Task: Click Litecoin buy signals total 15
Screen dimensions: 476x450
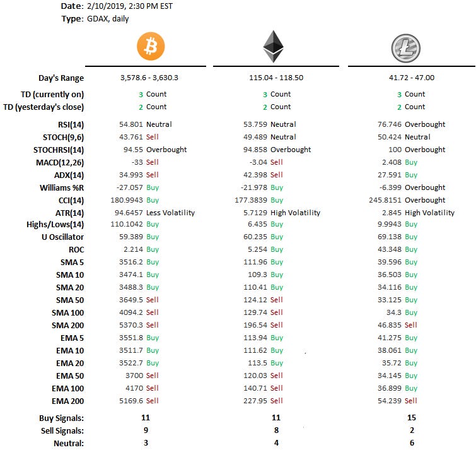Action: tap(412, 418)
